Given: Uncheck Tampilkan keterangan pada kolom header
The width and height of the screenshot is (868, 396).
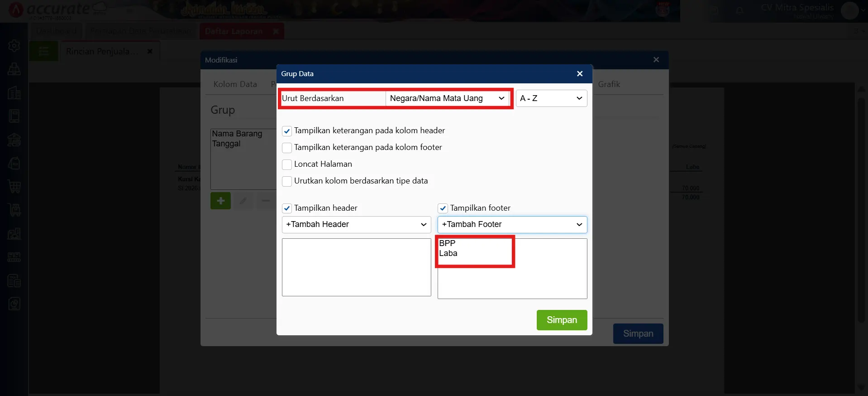Looking at the screenshot, I should (287, 131).
